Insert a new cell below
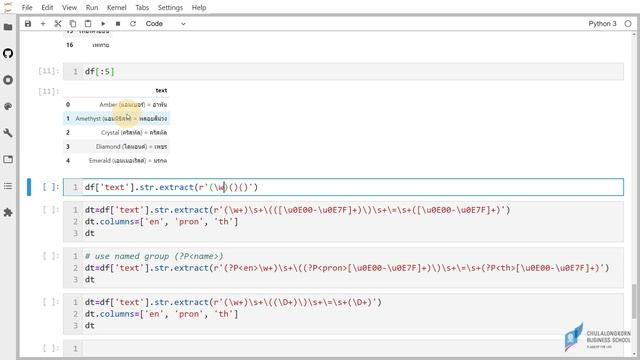The width and height of the screenshot is (640, 360). 43,24
